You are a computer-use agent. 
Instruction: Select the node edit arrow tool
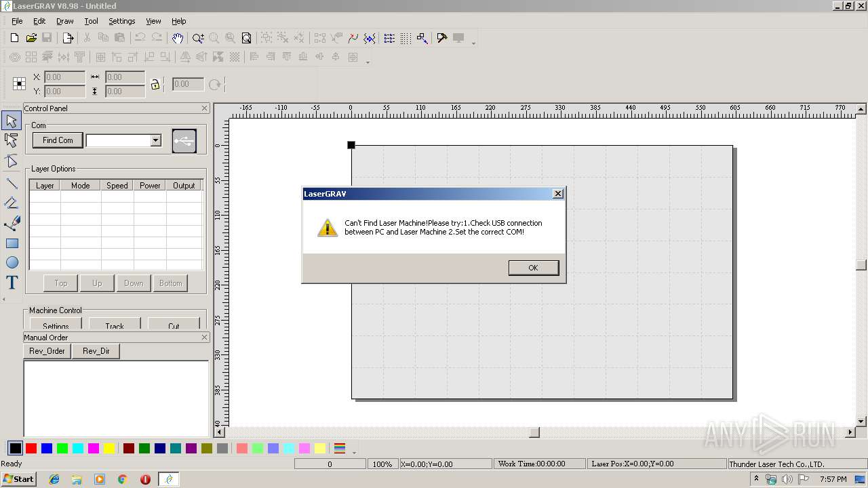click(12, 141)
